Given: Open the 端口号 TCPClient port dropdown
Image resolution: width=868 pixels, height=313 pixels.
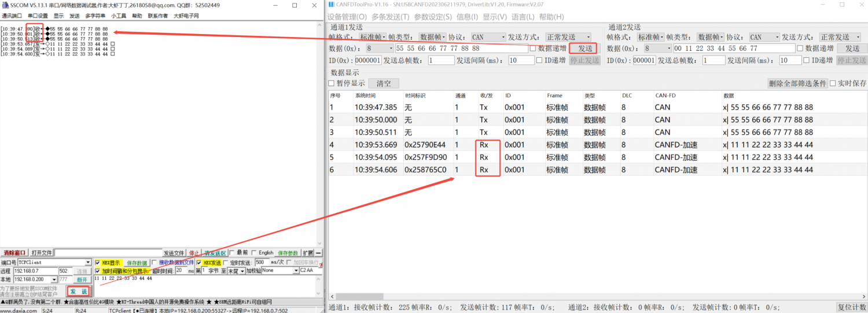Looking at the screenshot, I should tap(88, 263).
